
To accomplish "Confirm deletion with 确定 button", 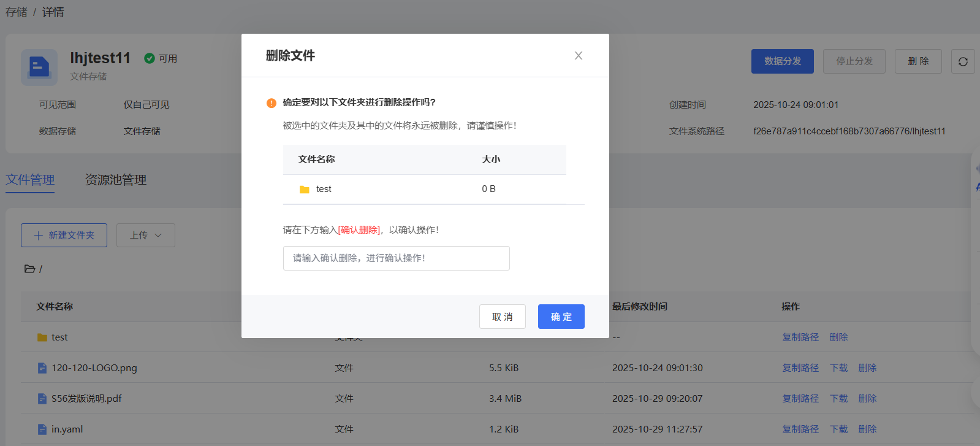I will pos(561,317).
